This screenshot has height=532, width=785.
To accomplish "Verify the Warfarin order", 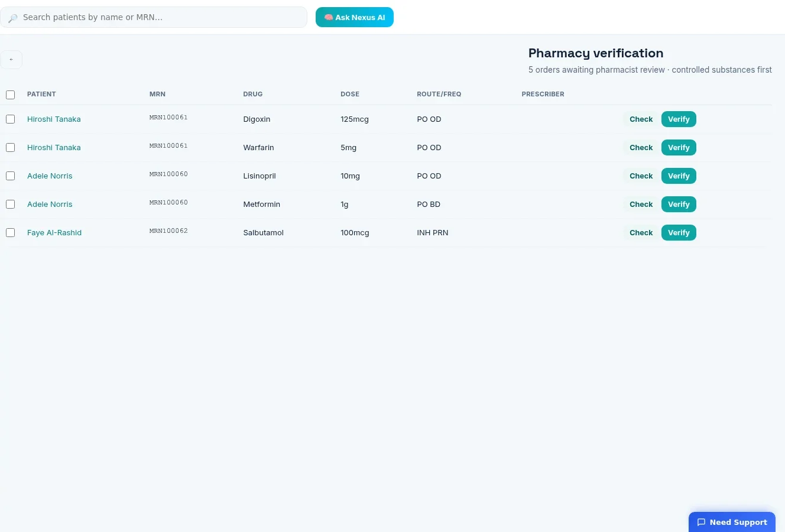I will click(x=679, y=147).
